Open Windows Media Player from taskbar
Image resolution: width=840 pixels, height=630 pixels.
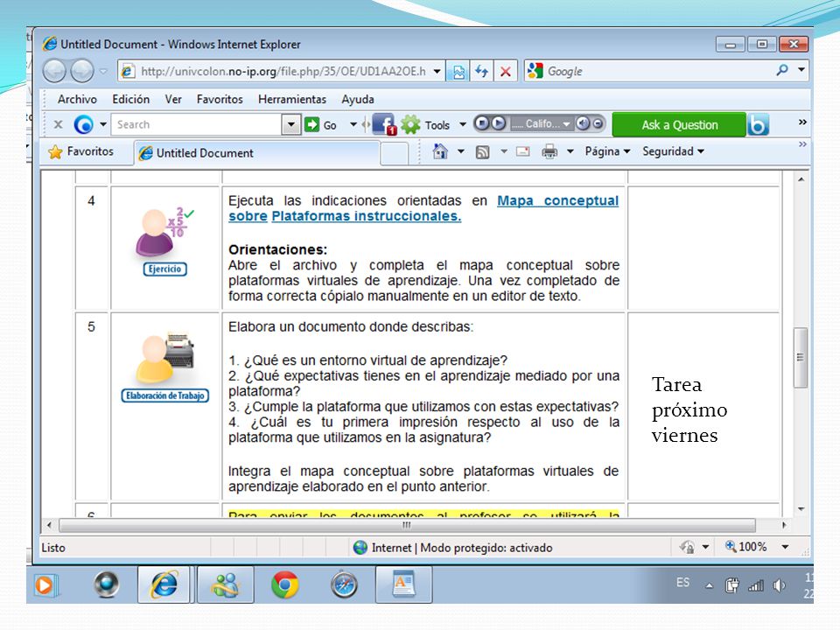point(45,585)
